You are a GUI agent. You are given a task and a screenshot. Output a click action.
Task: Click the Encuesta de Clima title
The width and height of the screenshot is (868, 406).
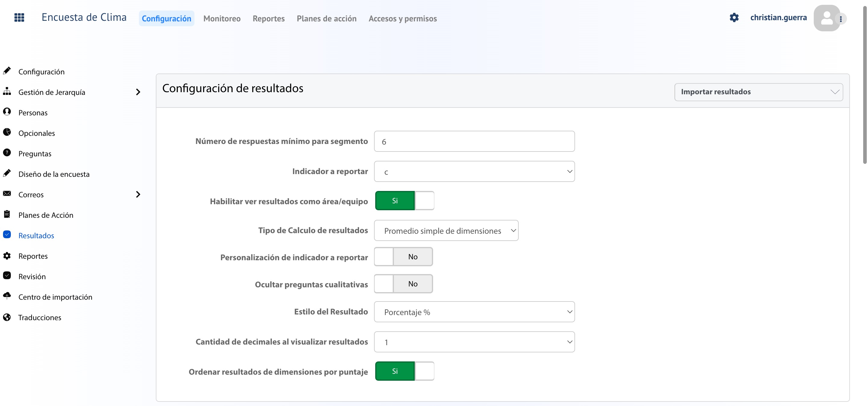(84, 17)
